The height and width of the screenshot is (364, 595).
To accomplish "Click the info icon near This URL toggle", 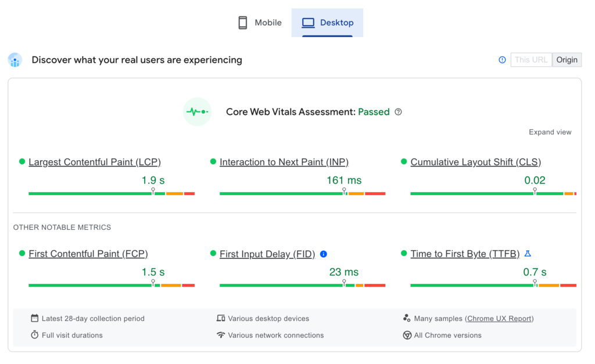I will click(x=502, y=60).
